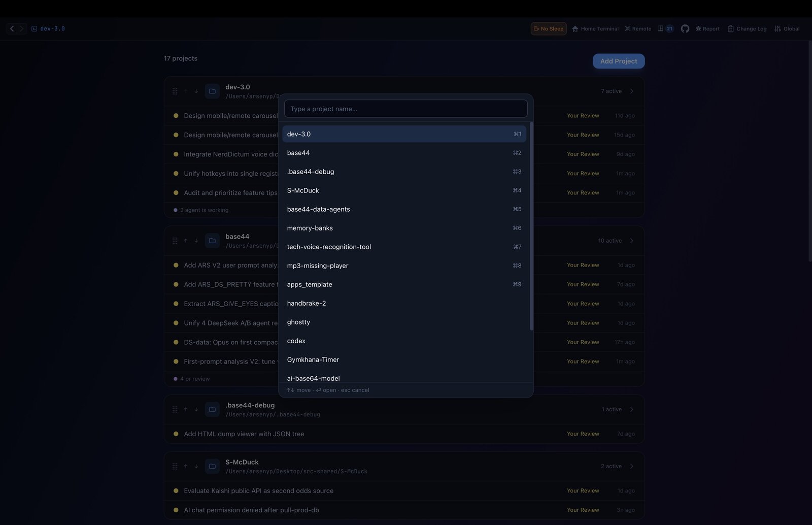Go back with the left arrow
Viewport: 812px width, 525px height.
click(x=12, y=29)
